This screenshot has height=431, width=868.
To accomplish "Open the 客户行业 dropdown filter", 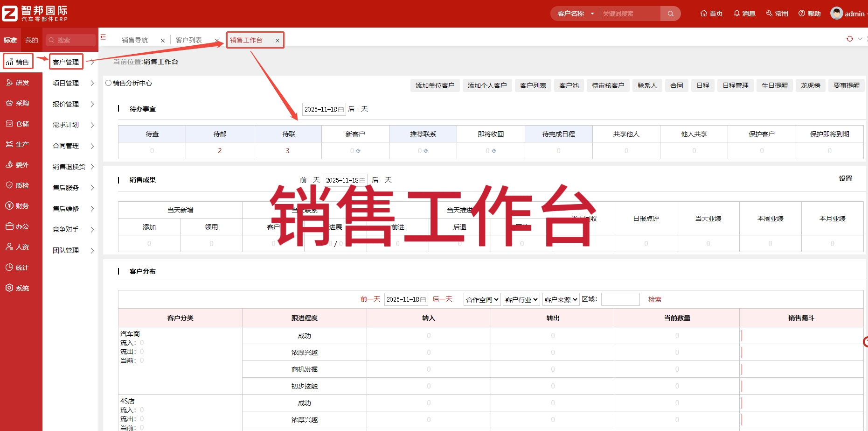I will point(521,299).
